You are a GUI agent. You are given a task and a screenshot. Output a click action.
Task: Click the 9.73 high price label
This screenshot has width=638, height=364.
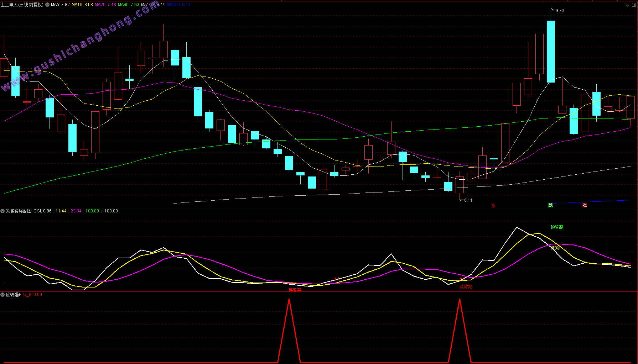pos(560,11)
